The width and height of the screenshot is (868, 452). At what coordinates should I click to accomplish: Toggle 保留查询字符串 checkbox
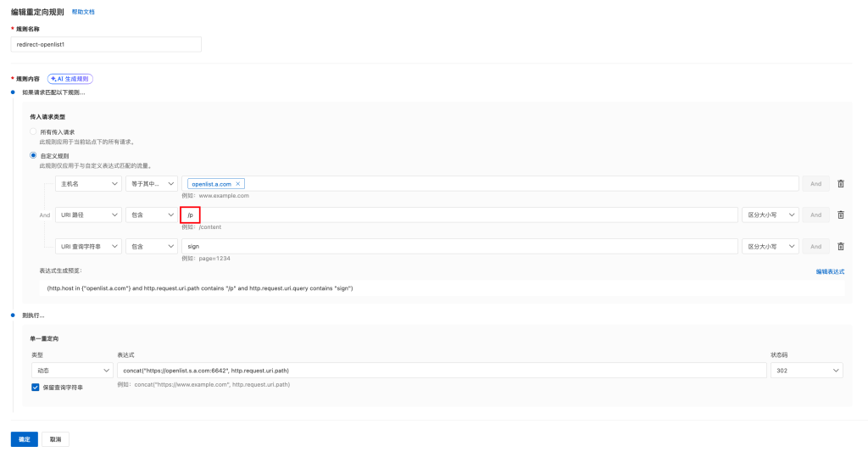(35, 387)
